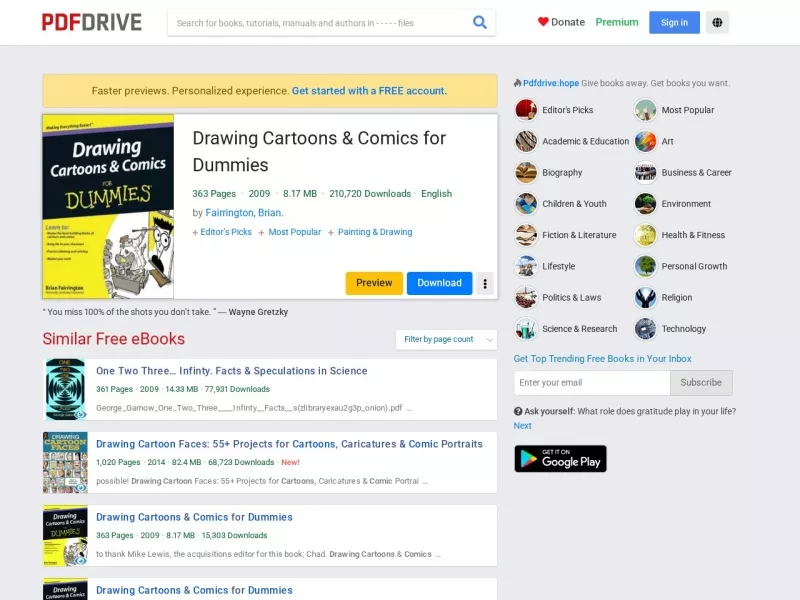Open the Dummies result with 15,303 Downloads
Image resolution: width=800 pixels, height=600 pixels.
194,517
